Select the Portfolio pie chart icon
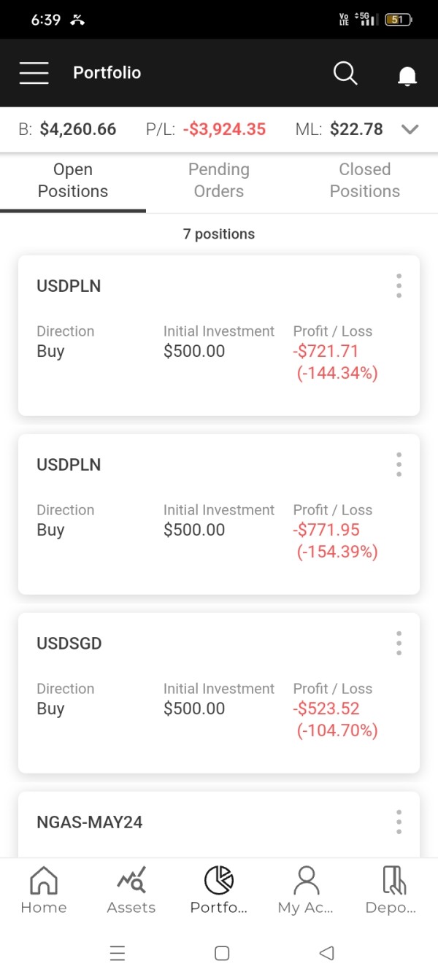The image size is (438, 980). coord(219,881)
